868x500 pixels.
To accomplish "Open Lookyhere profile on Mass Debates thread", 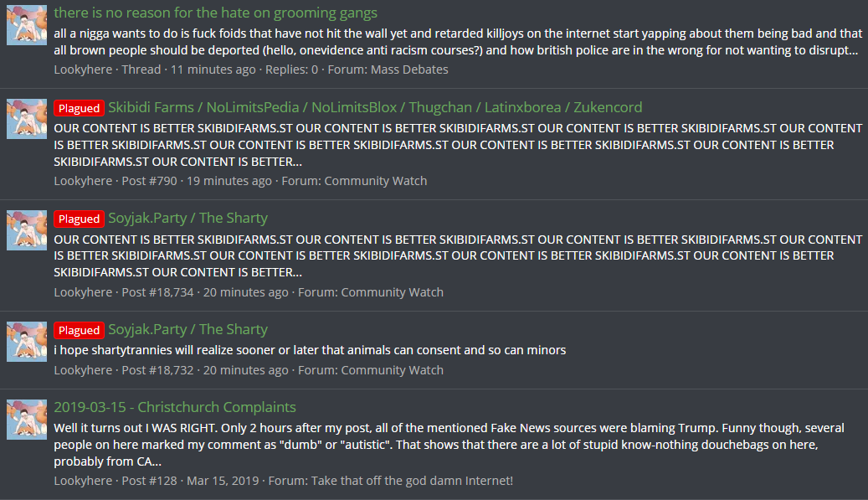I will [x=83, y=70].
